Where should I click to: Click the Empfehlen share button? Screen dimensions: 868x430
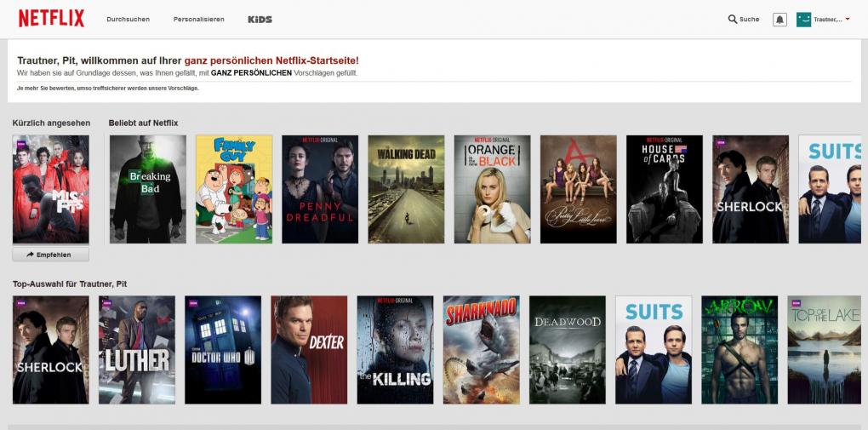pyautogui.click(x=50, y=255)
